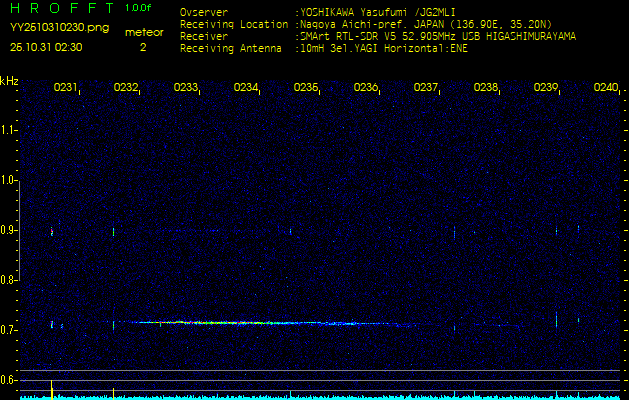This screenshot has height=400, width=629.
Task: Click the cyan signal level strip at bottom
Action: click(x=314, y=396)
